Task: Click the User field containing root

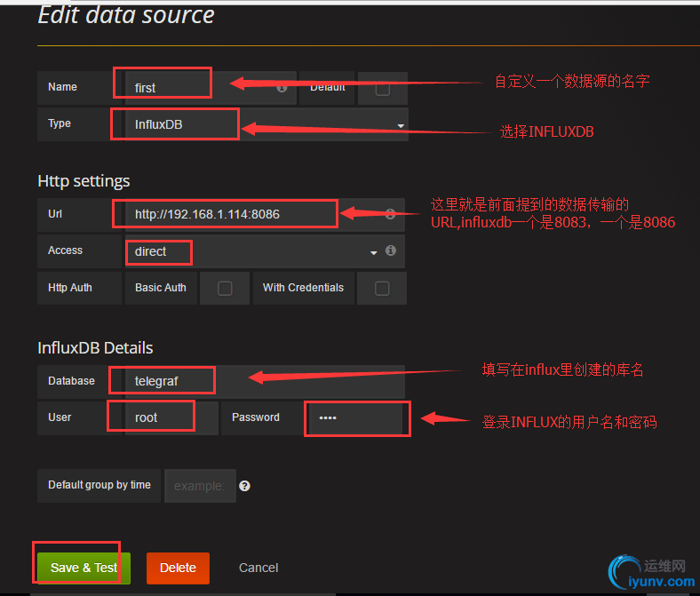Action: coord(171,417)
